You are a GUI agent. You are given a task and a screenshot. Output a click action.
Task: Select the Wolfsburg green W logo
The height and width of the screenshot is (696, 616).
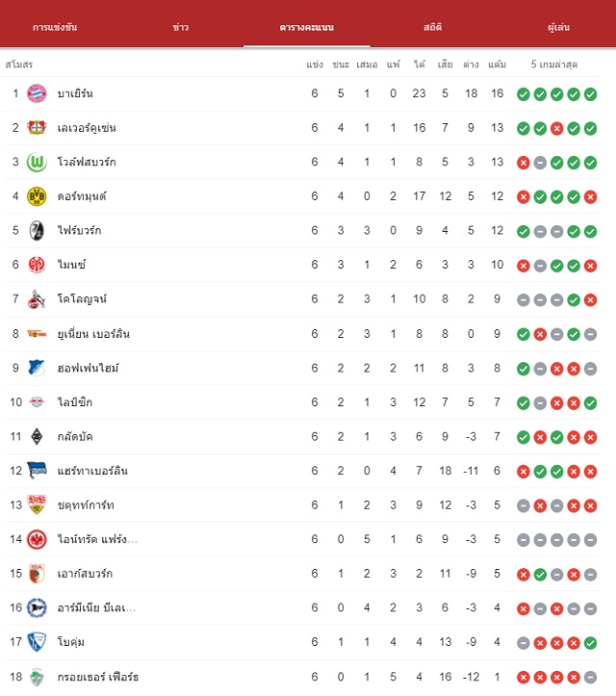tap(37, 162)
